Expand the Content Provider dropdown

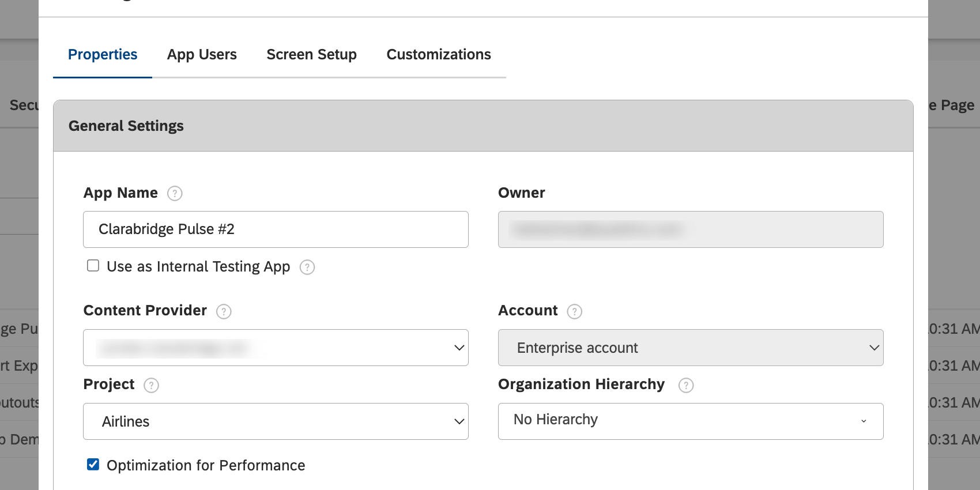click(x=276, y=348)
